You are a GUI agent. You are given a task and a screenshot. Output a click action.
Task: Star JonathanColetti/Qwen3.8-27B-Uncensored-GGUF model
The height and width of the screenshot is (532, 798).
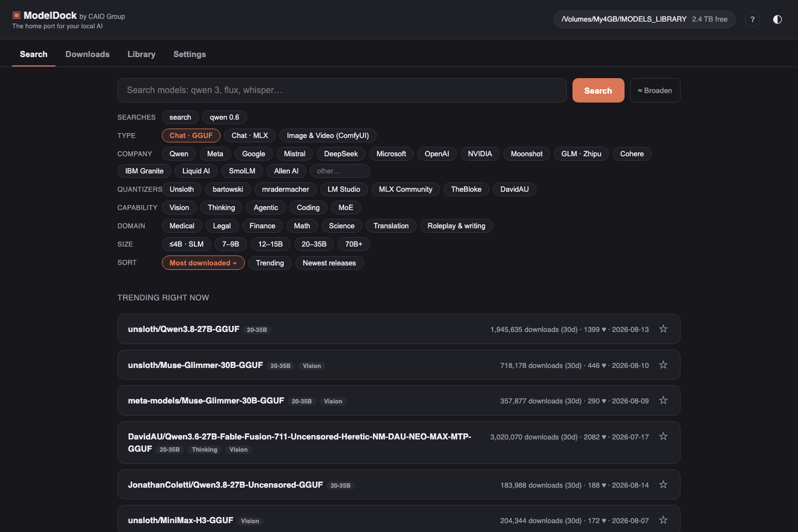point(663,485)
